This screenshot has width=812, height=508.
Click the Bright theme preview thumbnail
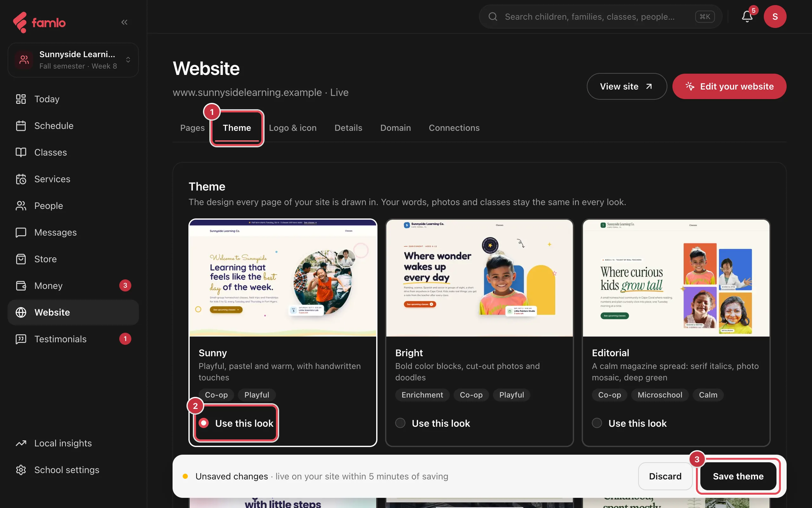click(479, 278)
